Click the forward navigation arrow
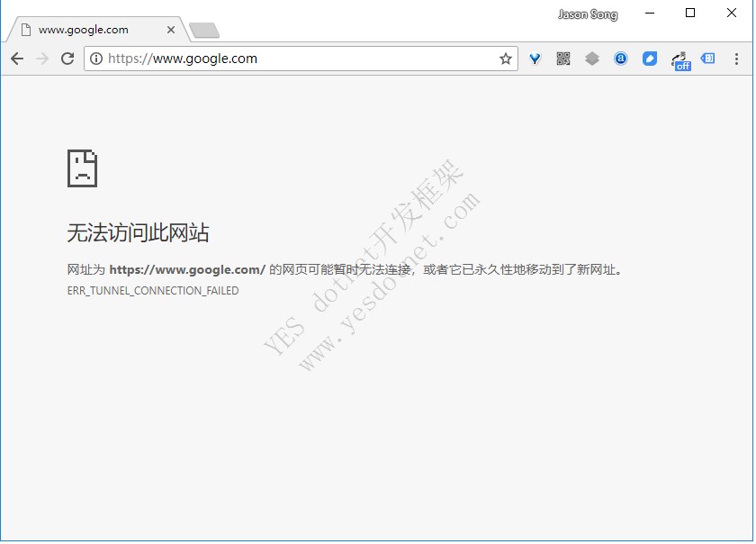756x544 pixels. [x=42, y=59]
